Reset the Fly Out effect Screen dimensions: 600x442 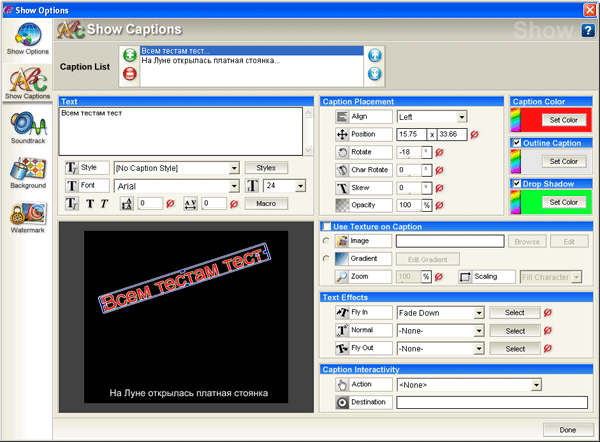[x=548, y=348]
